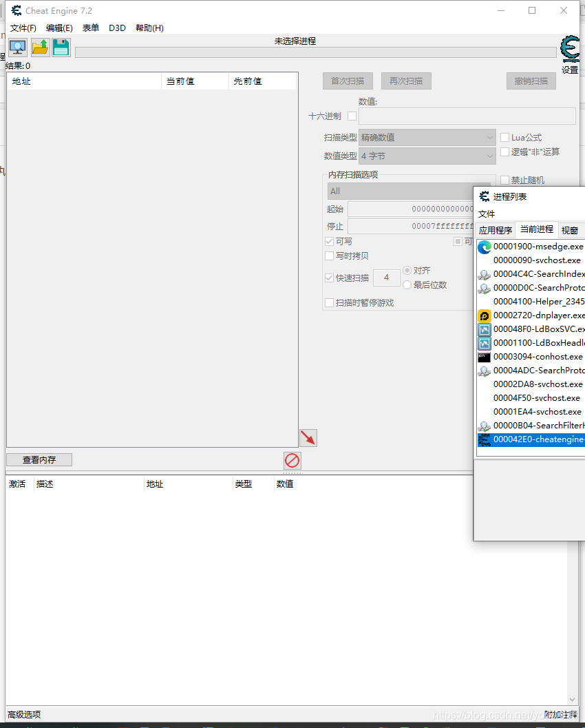585x728 pixels.
Task: Open the 文件(F) menu
Action: pos(23,28)
